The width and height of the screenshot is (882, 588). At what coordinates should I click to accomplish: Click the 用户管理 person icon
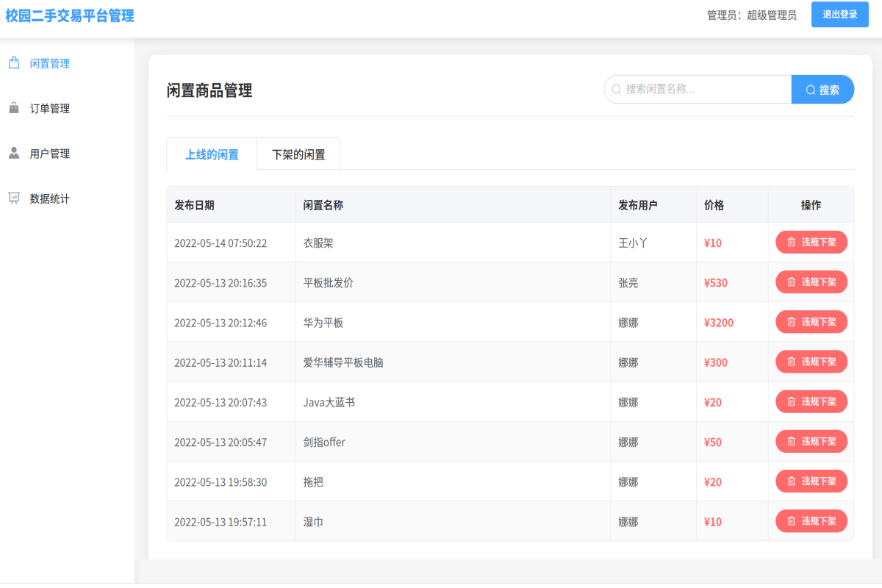coord(13,153)
